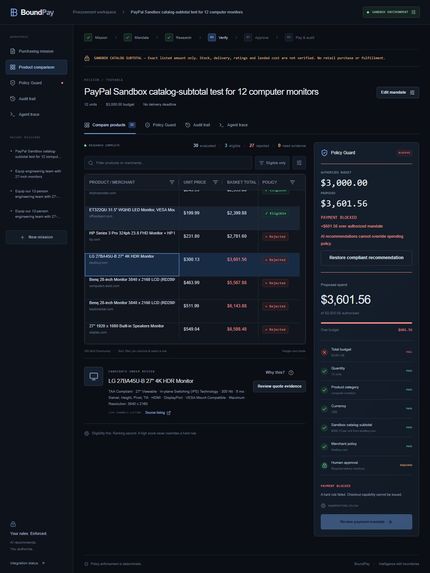Click Your rules. Enforced lock icon
Screen dimensions: 430x573
[x=13, y=524]
